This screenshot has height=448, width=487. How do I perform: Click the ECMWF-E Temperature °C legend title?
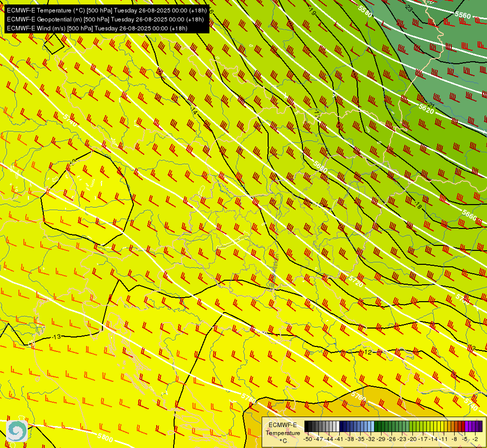tap(283, 433)
